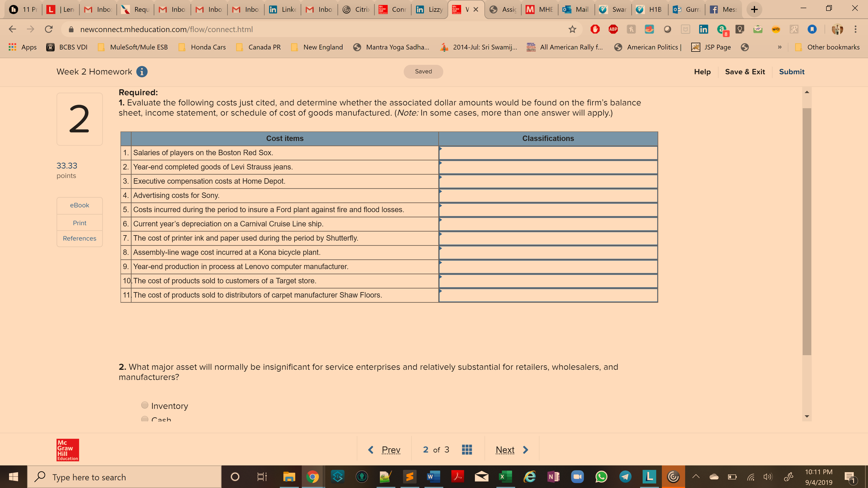Show hidden system tray icons

click(696, 477)
